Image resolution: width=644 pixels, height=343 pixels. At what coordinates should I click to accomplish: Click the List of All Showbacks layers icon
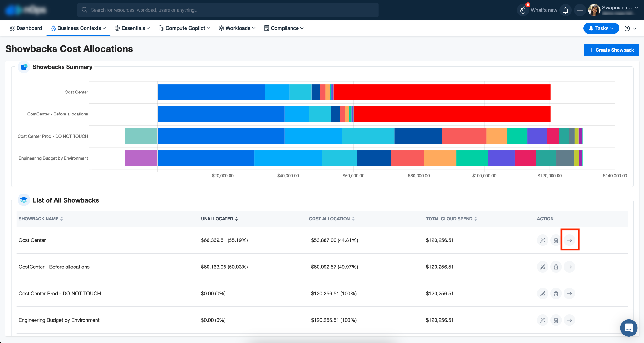(x=24, y=200)
